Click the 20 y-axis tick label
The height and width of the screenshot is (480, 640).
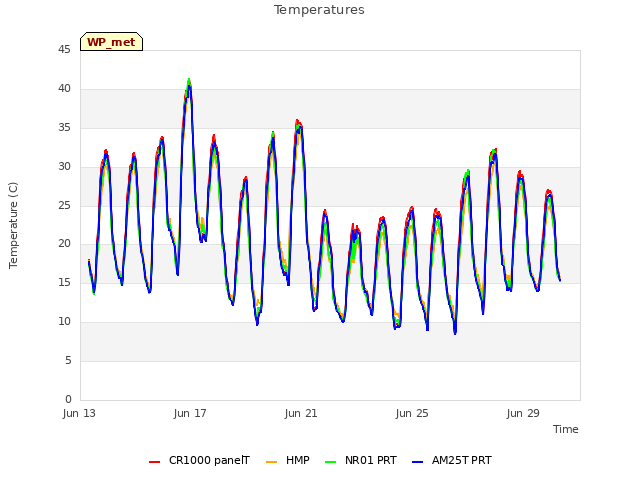point(64,244)
